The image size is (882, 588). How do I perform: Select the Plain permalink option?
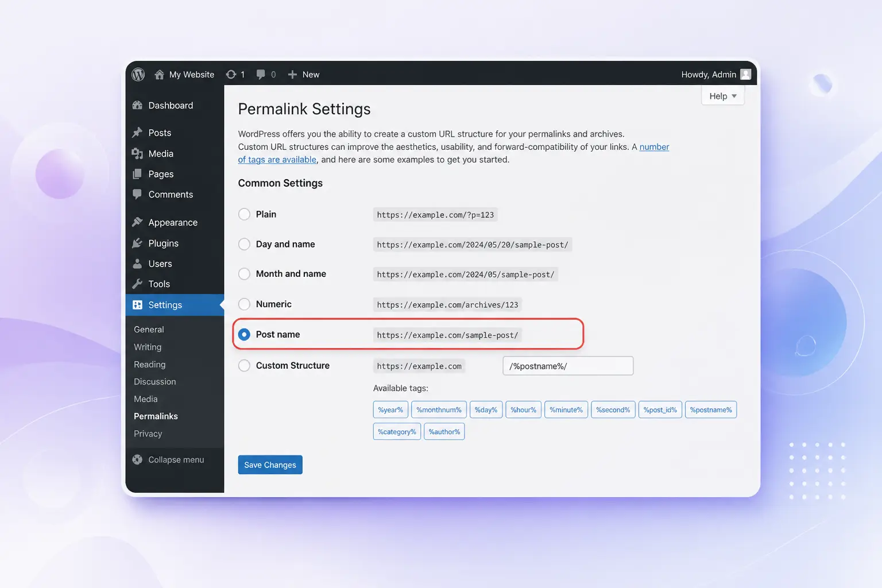pos(244,214)
